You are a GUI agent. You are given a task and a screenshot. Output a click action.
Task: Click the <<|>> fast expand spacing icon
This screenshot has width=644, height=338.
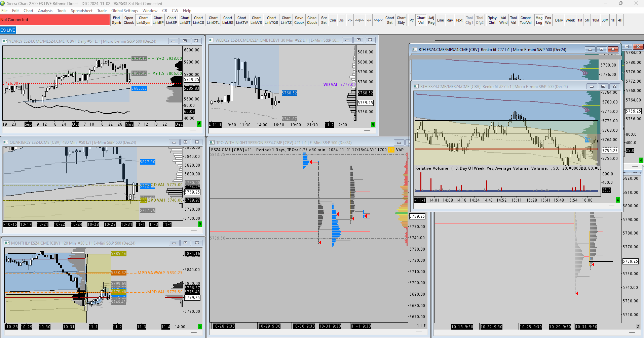pyautogui.click(x=359, y=20)
